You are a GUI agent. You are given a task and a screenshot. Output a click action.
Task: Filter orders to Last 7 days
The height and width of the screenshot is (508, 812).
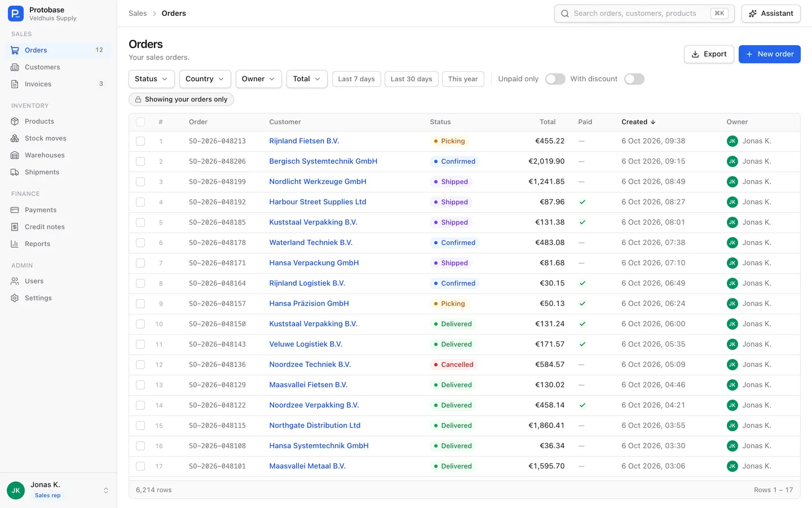(x=356, y=79)
